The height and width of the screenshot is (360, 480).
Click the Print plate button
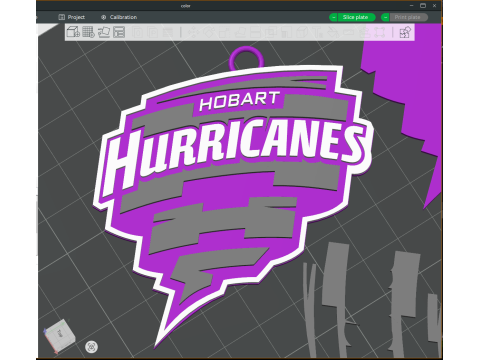pyautogui.click(x=408, y=17)
